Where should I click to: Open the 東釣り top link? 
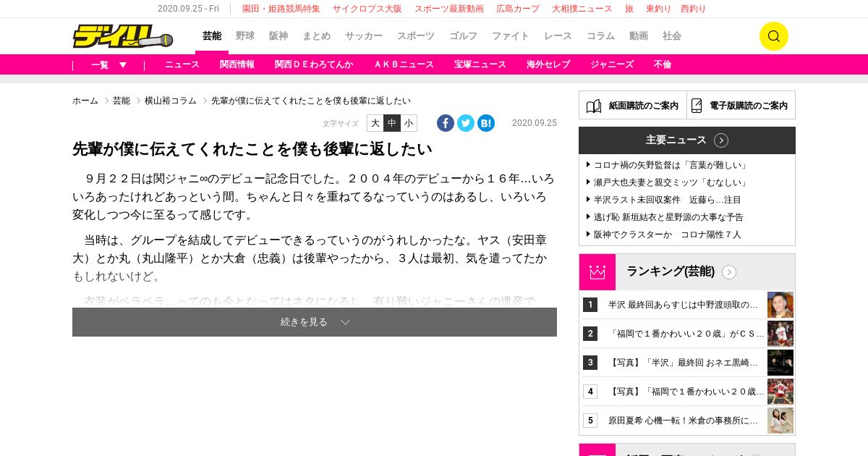(x=659, y=9)
